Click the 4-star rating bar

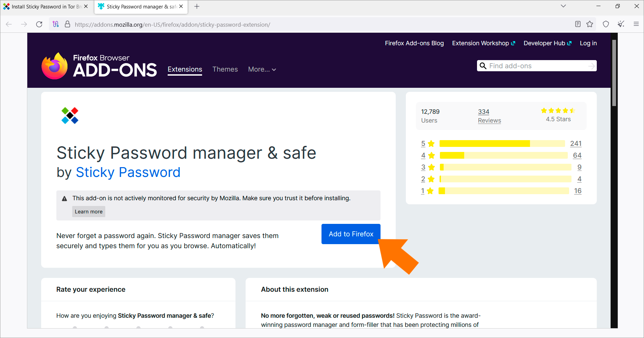504,155
